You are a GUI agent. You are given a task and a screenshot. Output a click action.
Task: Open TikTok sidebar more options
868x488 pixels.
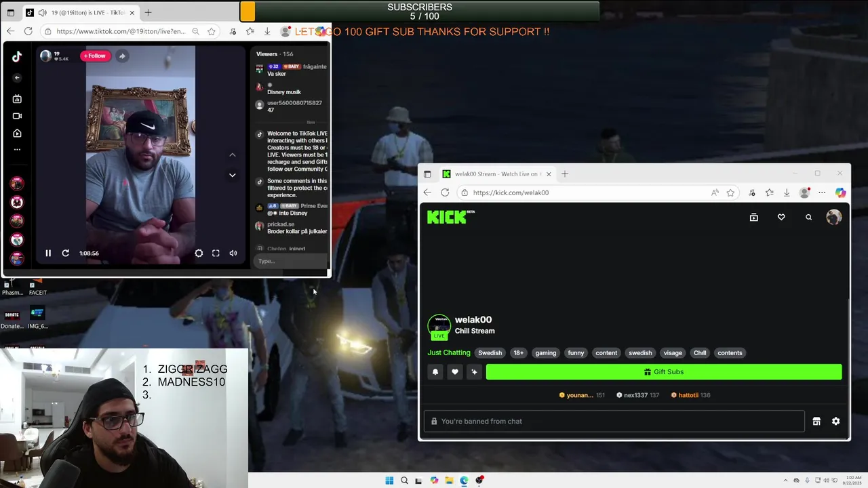[x=17, y=150]
